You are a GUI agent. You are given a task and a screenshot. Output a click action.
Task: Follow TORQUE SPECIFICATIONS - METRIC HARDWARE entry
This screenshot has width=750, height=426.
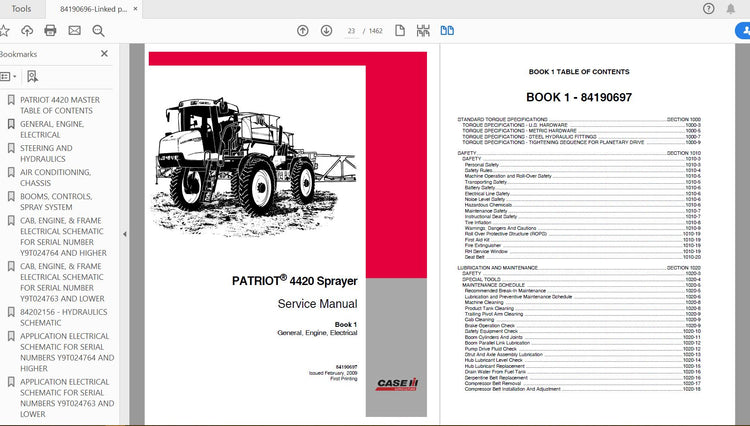point(582,131)
